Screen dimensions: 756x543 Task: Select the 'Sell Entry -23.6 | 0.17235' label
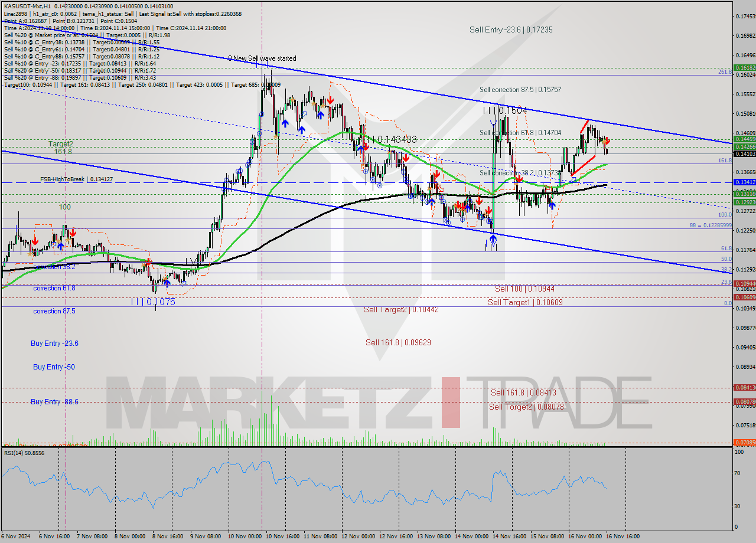pyautogui.click(x=511, y=30)
